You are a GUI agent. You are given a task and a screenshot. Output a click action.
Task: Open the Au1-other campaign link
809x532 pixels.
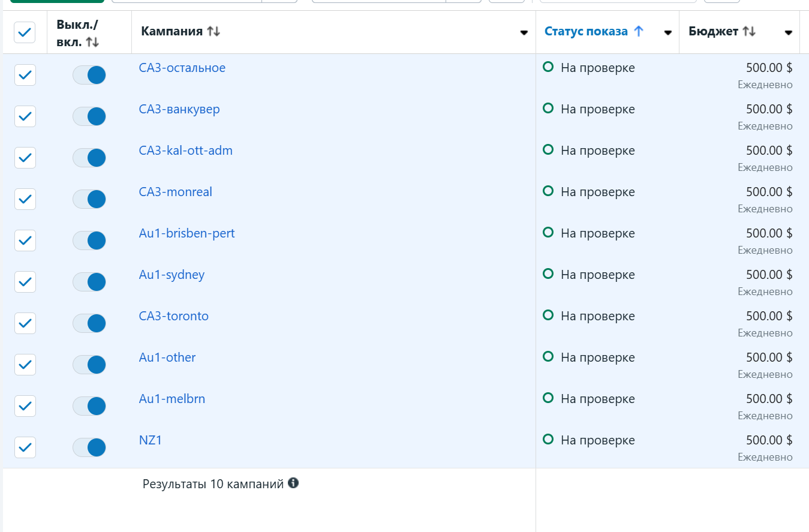(x=167, y=357)
